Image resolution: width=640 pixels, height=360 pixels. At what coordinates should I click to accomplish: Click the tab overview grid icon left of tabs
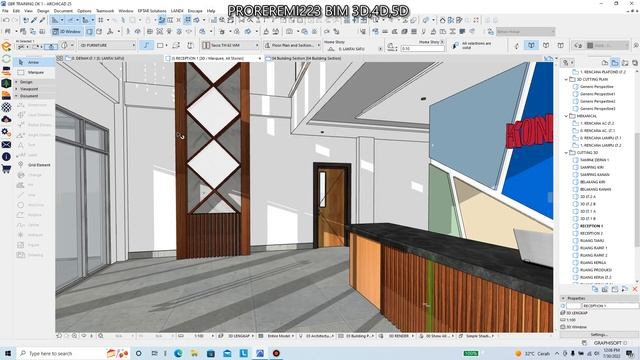60,58
